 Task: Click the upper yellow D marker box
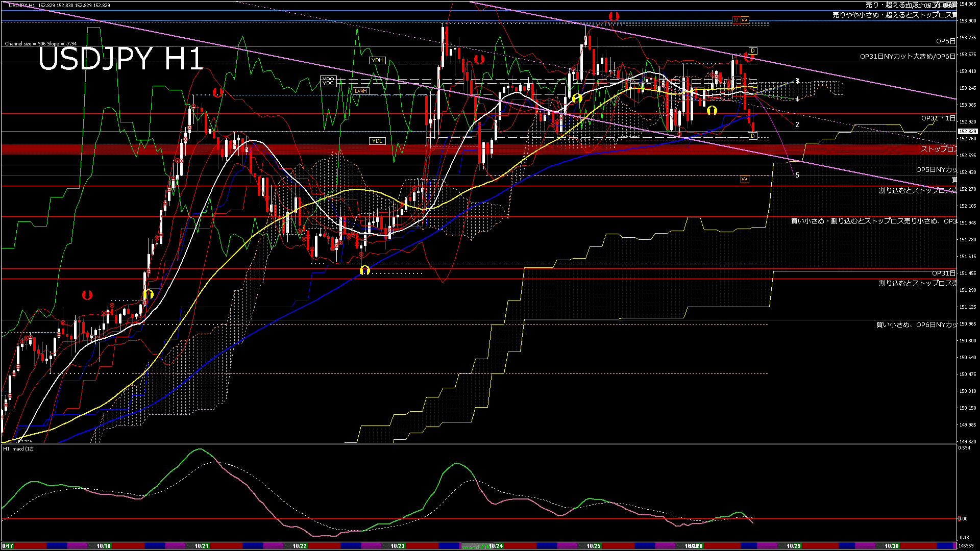click(752, 51)
